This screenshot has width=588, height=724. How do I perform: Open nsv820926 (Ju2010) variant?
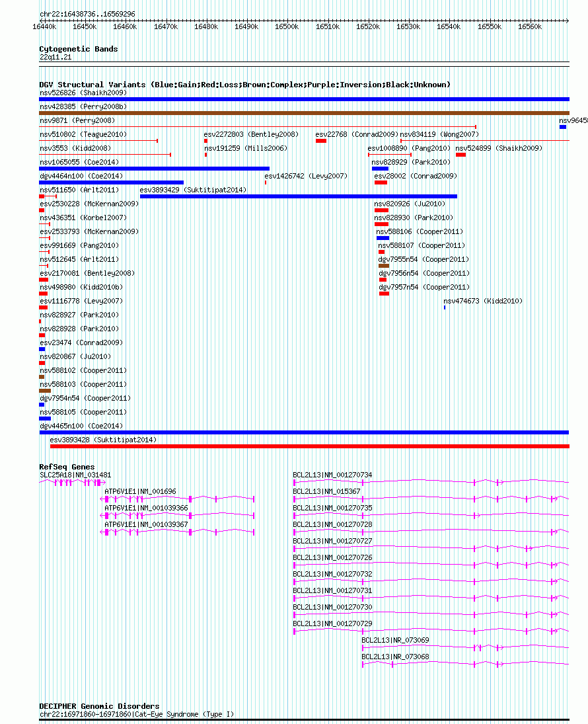[x=410, y=204]
